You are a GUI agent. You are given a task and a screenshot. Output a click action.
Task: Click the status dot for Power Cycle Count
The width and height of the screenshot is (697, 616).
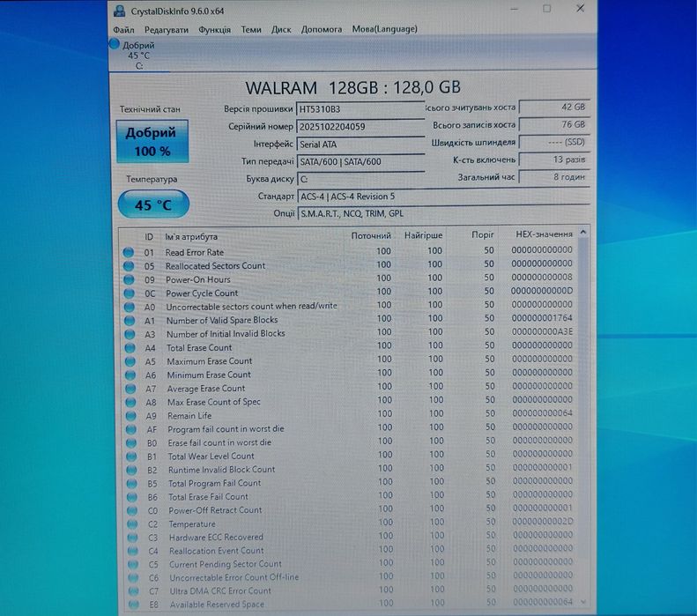tap(130, 293)
